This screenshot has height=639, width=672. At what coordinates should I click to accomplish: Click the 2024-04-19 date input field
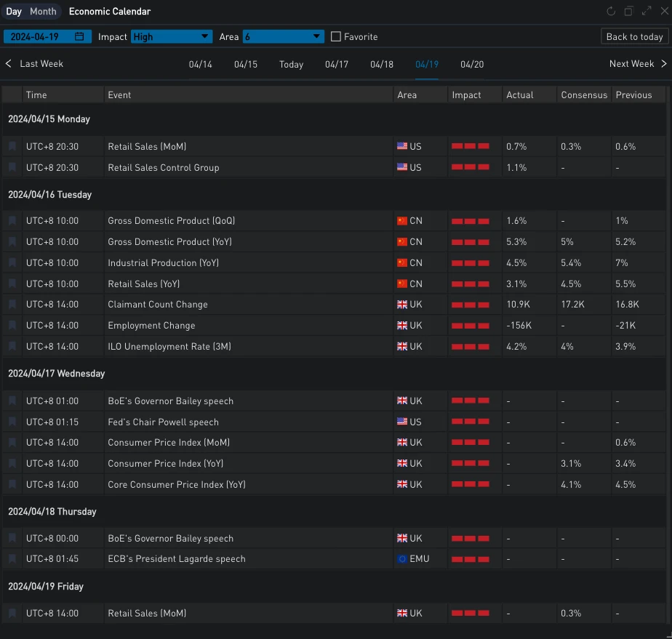click(x=40, y=36)
